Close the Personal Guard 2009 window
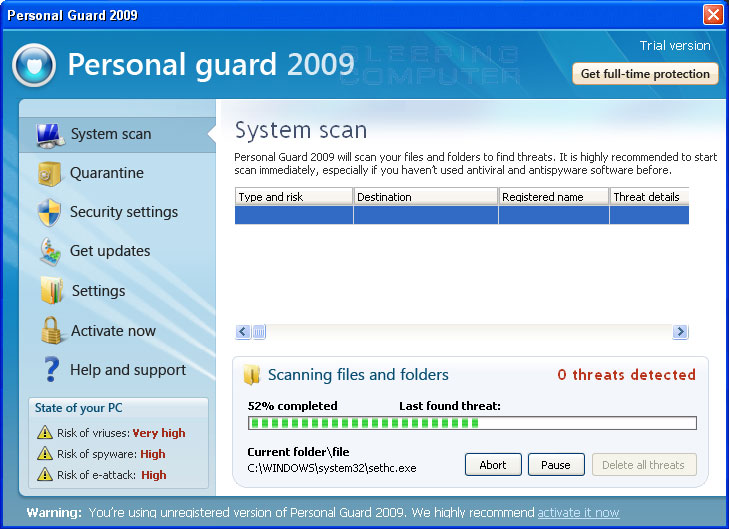This screenshot has height=529, width=729. coord(713,15)
